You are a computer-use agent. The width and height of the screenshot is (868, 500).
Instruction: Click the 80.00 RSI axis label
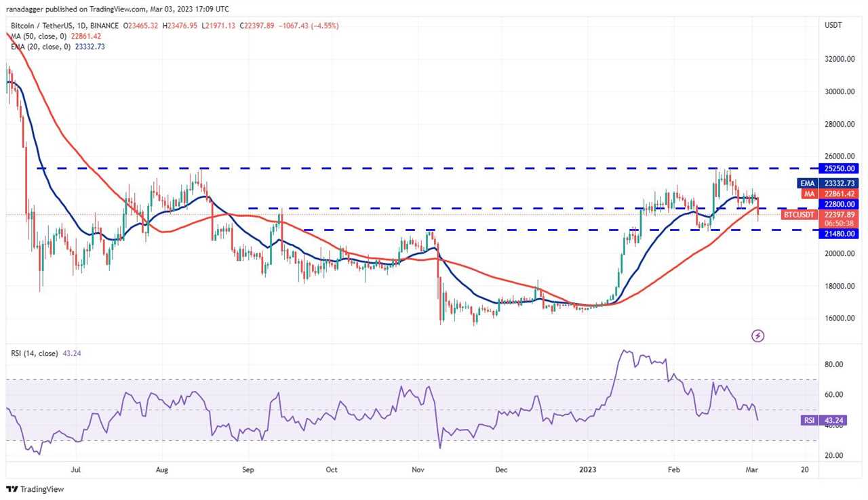point(833,364)
